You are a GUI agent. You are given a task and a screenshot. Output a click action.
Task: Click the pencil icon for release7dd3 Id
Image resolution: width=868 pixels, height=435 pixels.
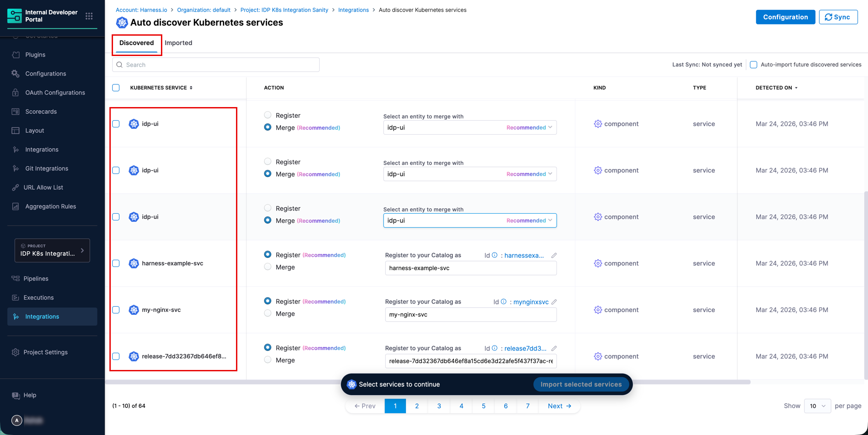pos(554,348)
